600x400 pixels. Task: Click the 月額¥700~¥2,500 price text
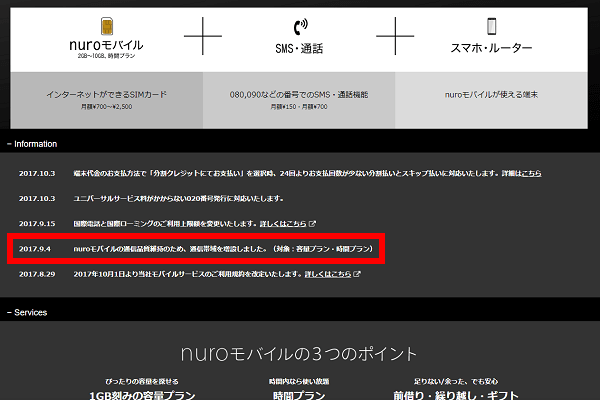(106, 107)
